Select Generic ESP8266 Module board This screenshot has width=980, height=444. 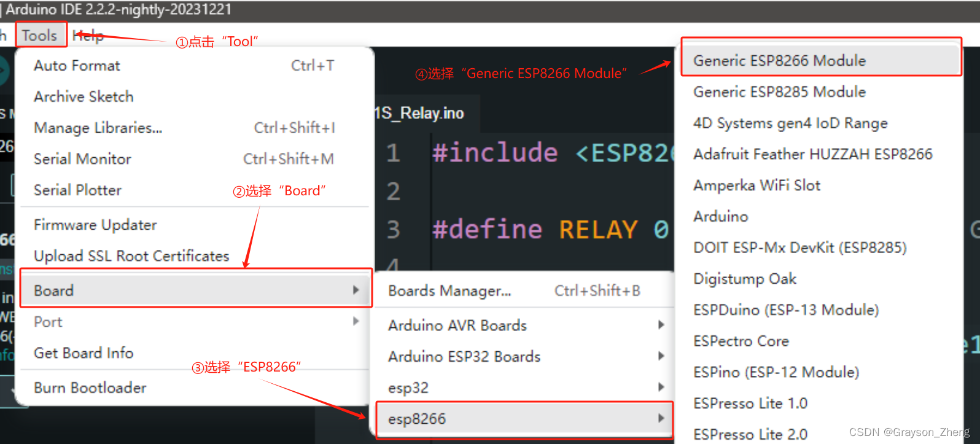821,61
